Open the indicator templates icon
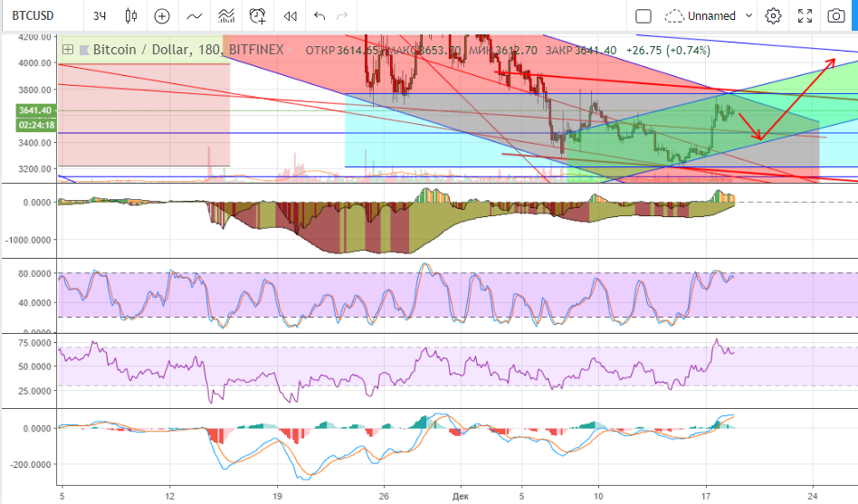 [226, 15]
